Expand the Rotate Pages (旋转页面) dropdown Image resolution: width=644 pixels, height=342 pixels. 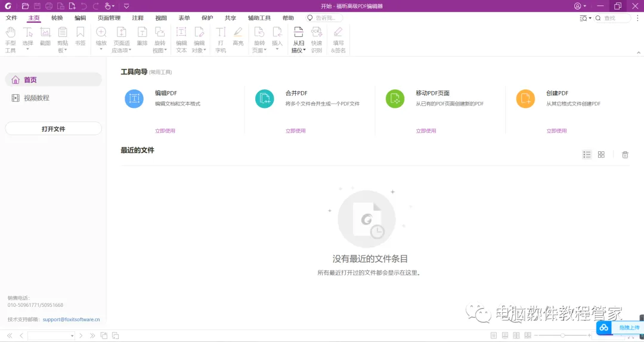[x=265, y=51]
